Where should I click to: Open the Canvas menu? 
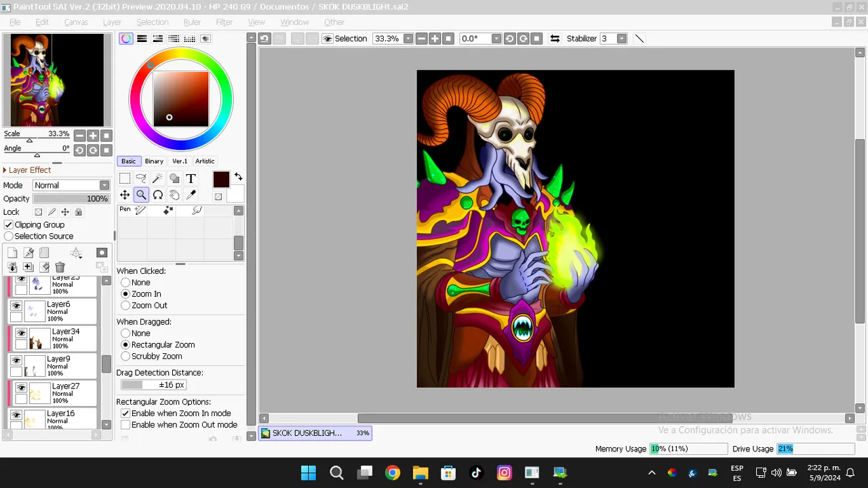coord(76,22)
